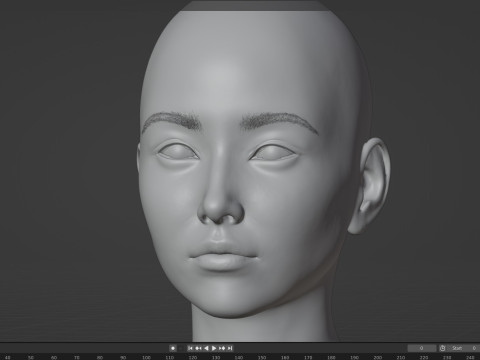Toggle the auto keying record button

pyautogui.click(x=173, y=348)
